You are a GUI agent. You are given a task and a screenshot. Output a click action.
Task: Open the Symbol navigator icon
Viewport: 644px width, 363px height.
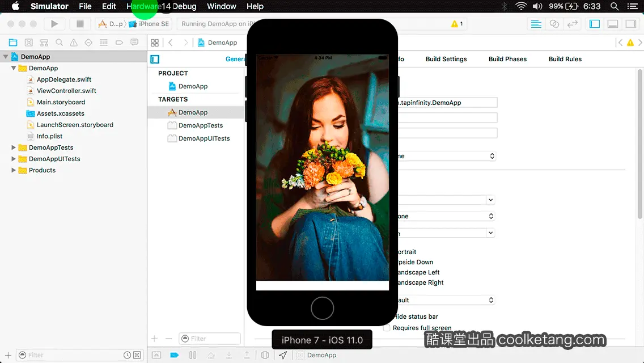click(x=44, y=43)
